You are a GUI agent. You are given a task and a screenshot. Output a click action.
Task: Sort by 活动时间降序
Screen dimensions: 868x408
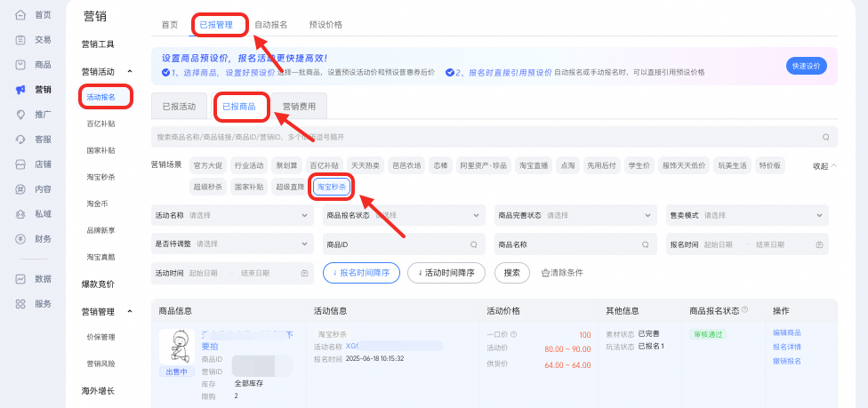[446, 273]
